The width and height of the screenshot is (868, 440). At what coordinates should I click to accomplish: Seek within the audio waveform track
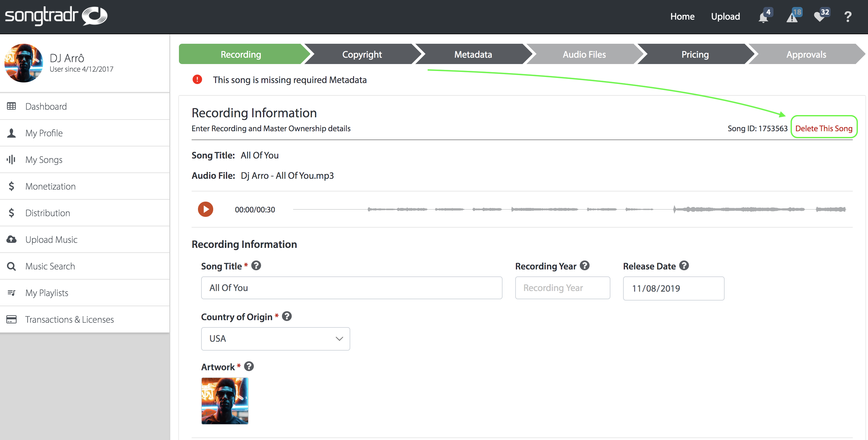[x=569, y=210]
